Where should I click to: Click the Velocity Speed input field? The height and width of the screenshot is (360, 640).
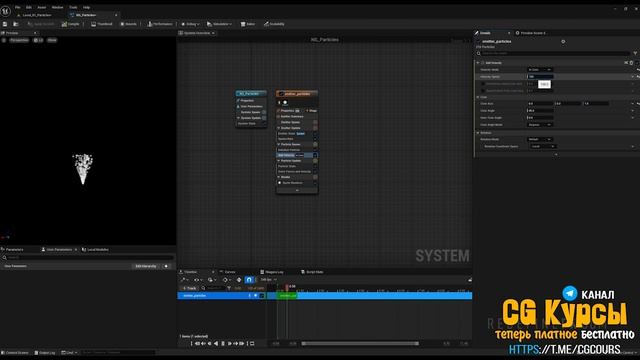coord(540,77)
